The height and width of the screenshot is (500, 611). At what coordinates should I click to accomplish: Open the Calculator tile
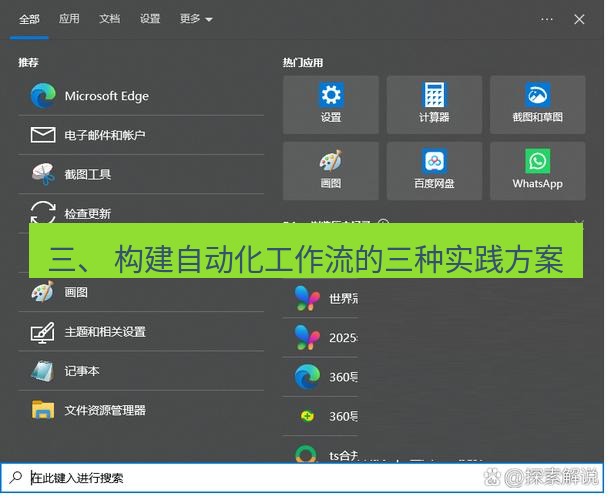point(434,105)
